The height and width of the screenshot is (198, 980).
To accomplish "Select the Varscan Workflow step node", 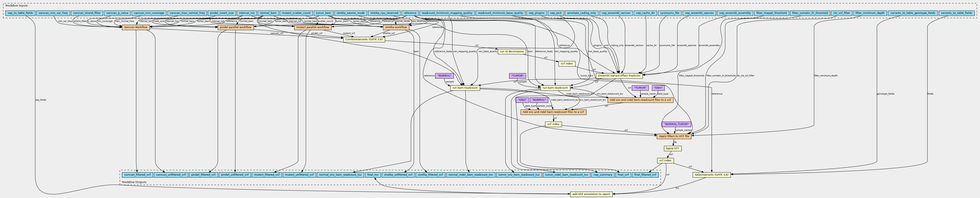I will pyautogui.click(x=136, y=27).
